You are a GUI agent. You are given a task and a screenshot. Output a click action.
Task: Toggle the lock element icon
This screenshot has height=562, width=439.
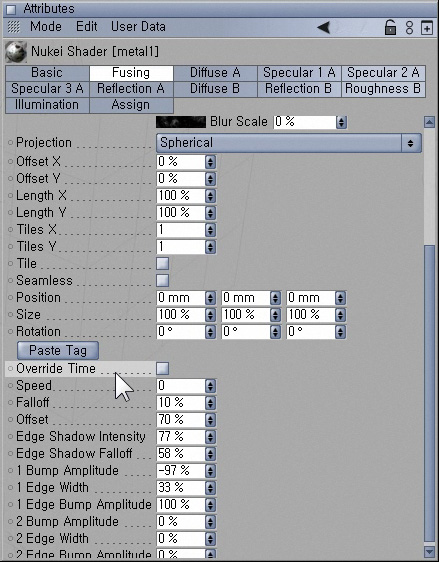[390, 27]
